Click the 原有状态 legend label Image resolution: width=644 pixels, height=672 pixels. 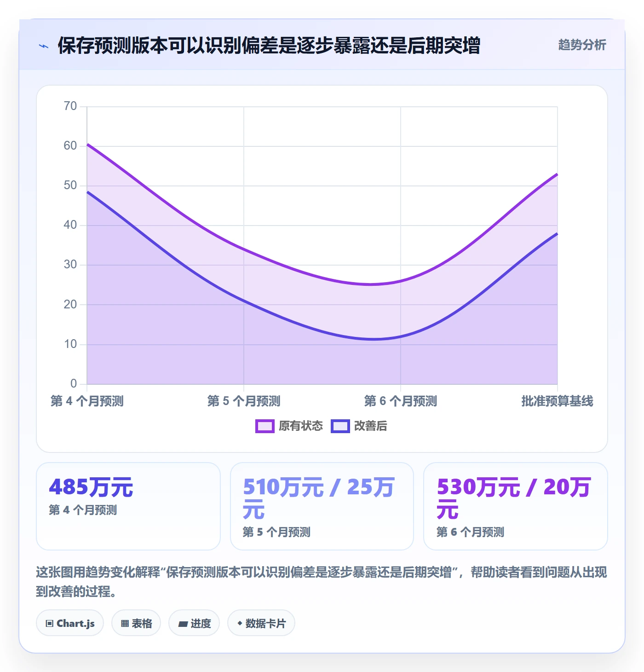click(301, 426)
